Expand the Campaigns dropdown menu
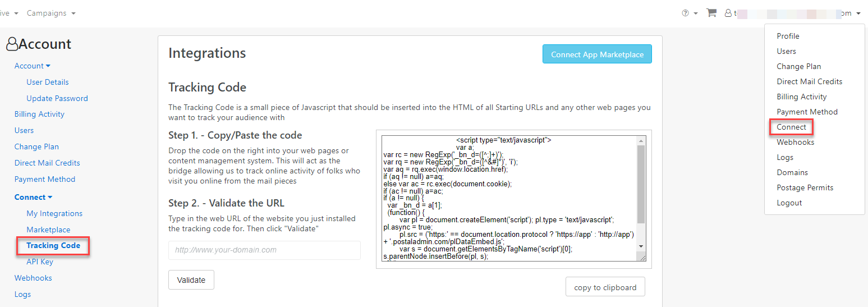Screen dimensions: 868x307 coord(51,13)
